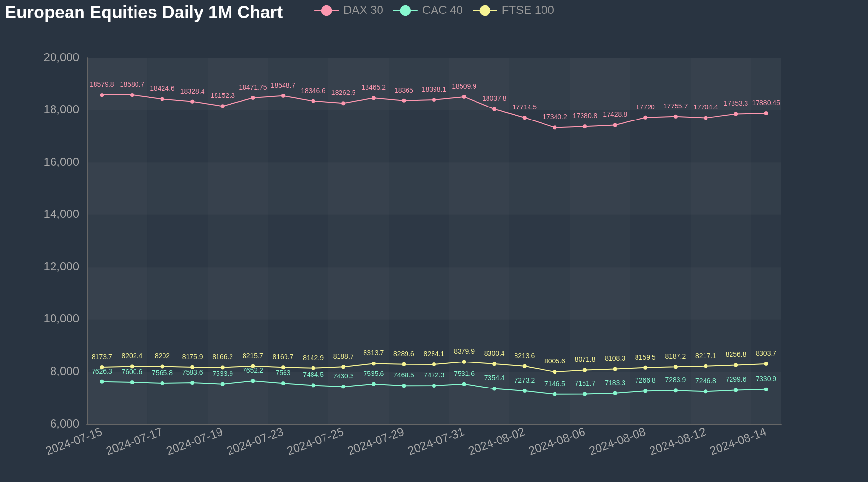Click the CAC data label 7330.9
Image resolution: width=868 pixels, height=482 pixels.
[766, 379]
